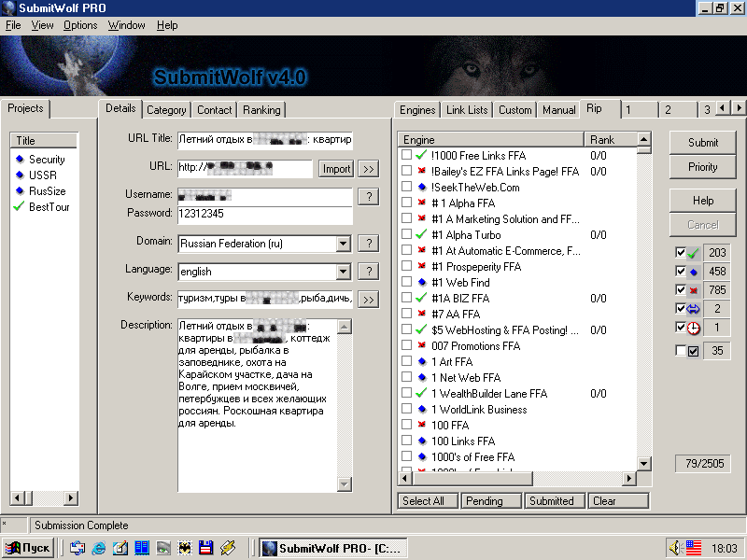Switch to the Link Lists tab
Viewport: 747px width, 560px height.
(x=467, y=110)
